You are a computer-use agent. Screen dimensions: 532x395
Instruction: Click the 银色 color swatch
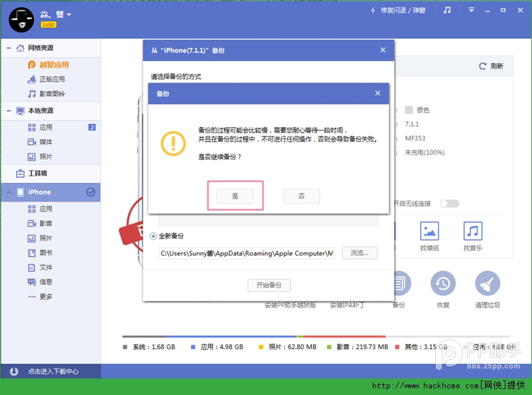[x=409, y=110]
